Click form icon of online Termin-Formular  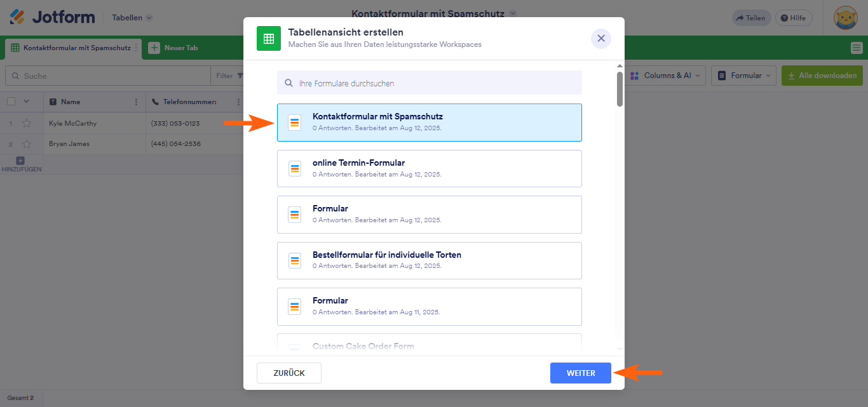point(294,168)
